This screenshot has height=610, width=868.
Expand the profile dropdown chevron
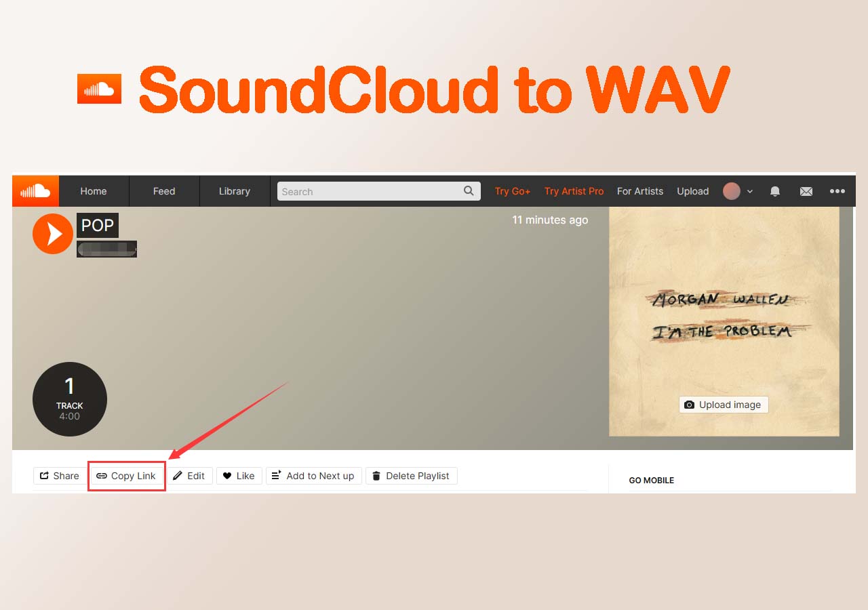[750, 192]
